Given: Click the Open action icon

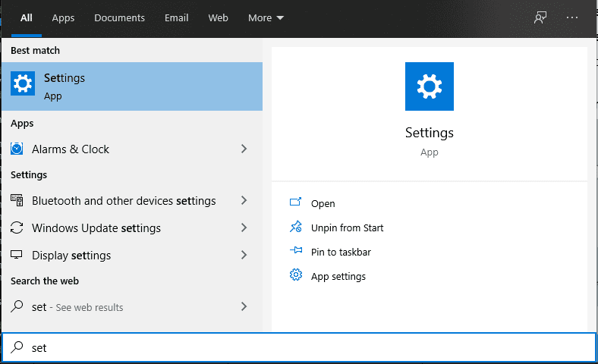Looking at the screenshot, I should pos(295,202).
